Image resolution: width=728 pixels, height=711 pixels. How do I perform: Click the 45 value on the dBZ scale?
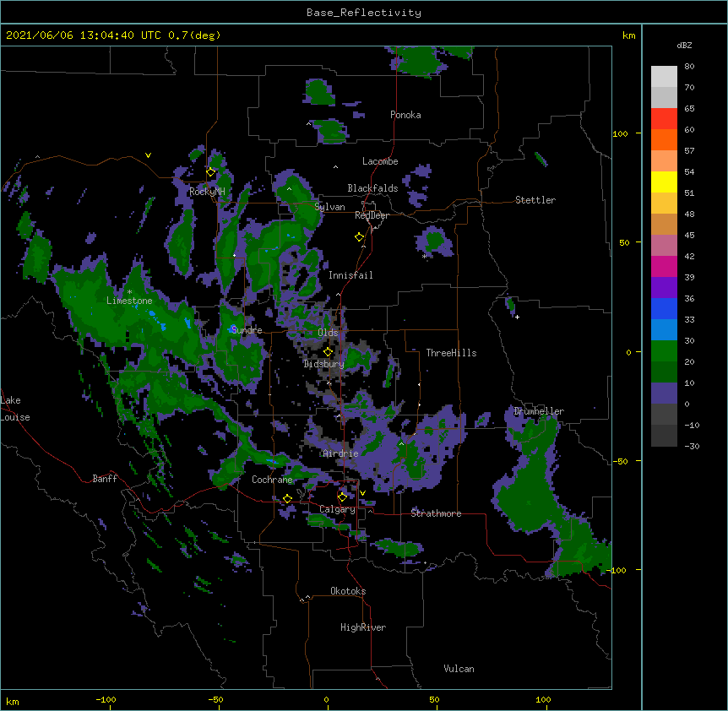(x=689, y=236)
